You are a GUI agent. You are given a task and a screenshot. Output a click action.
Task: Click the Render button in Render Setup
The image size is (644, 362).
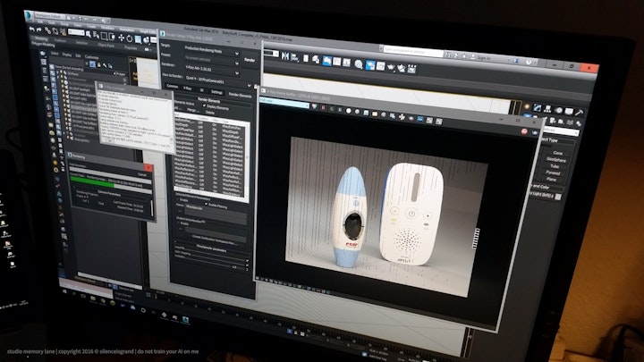250,60
